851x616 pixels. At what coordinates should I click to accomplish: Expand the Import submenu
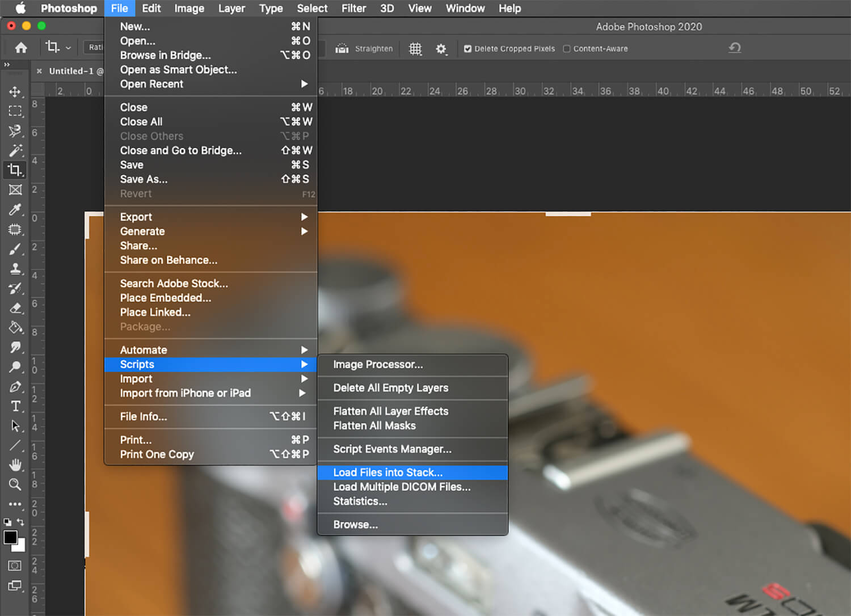pyautogui.click(x=210, y=379)
